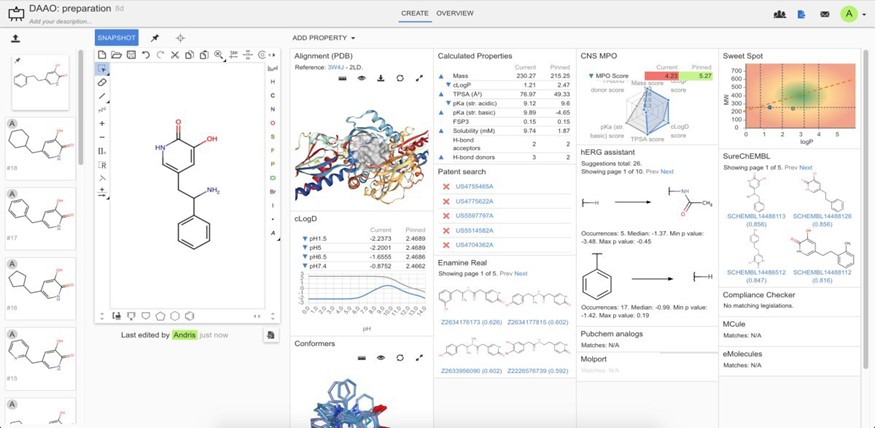Collapse the MPO Score row triangle
The height and width of the screenshot is (428, 875).
pyautogui.click(x=591, y=76)
